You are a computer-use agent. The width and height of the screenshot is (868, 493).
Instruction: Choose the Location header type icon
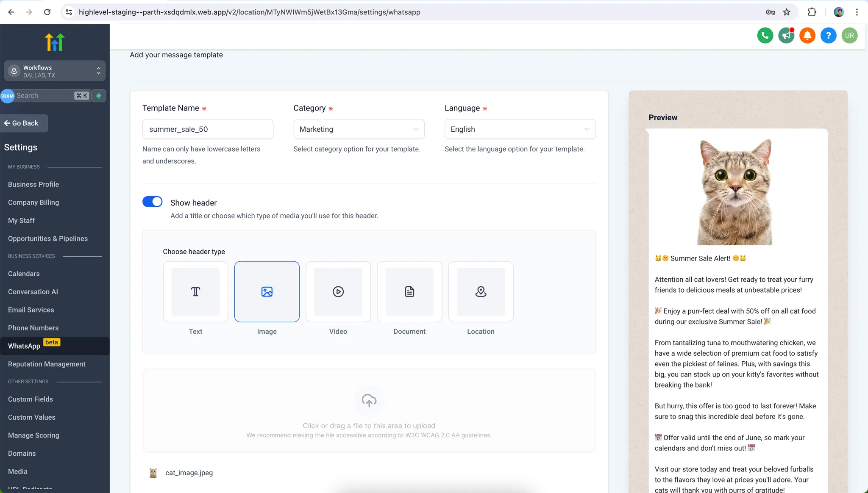[x=481, y=292]
